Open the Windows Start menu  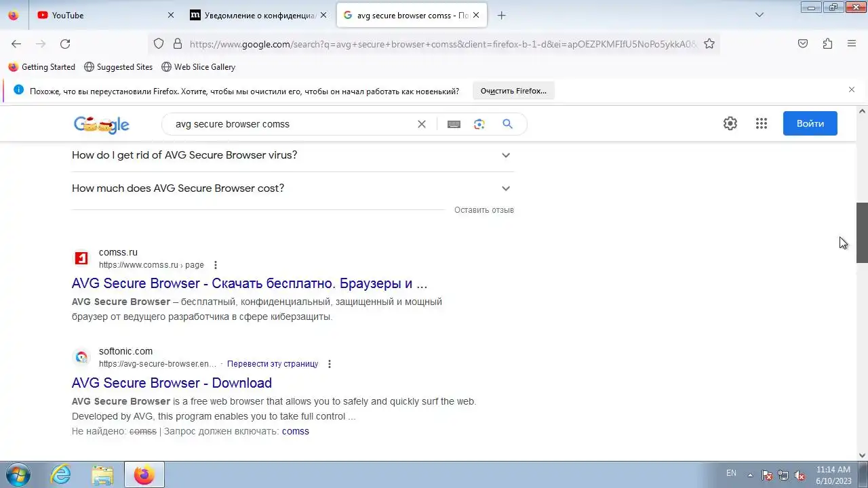[18, 474]
